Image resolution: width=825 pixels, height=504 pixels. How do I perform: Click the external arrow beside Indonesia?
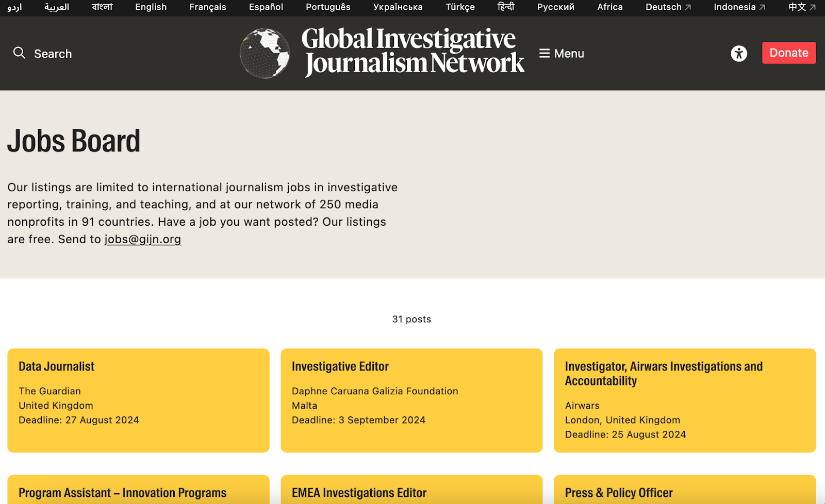coord(762,7)
